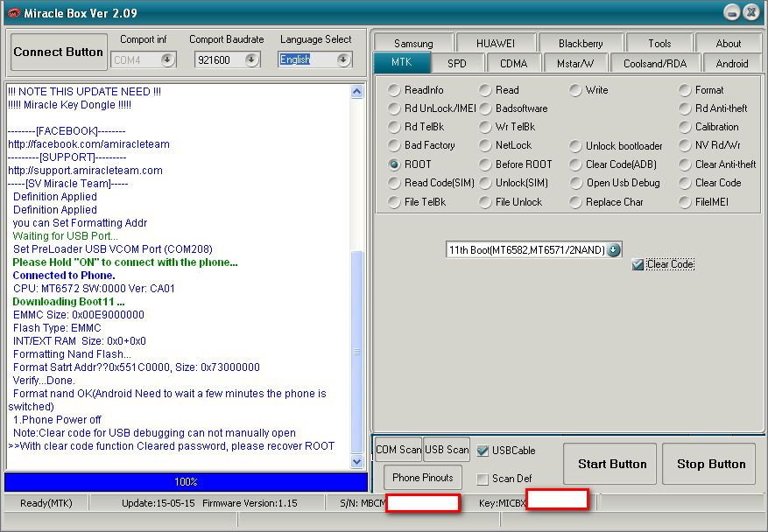Image resolution: width=768 pixels, height=532 pixels.
Task: Switch to the Samsung tab
Action: tap(413, 44)
